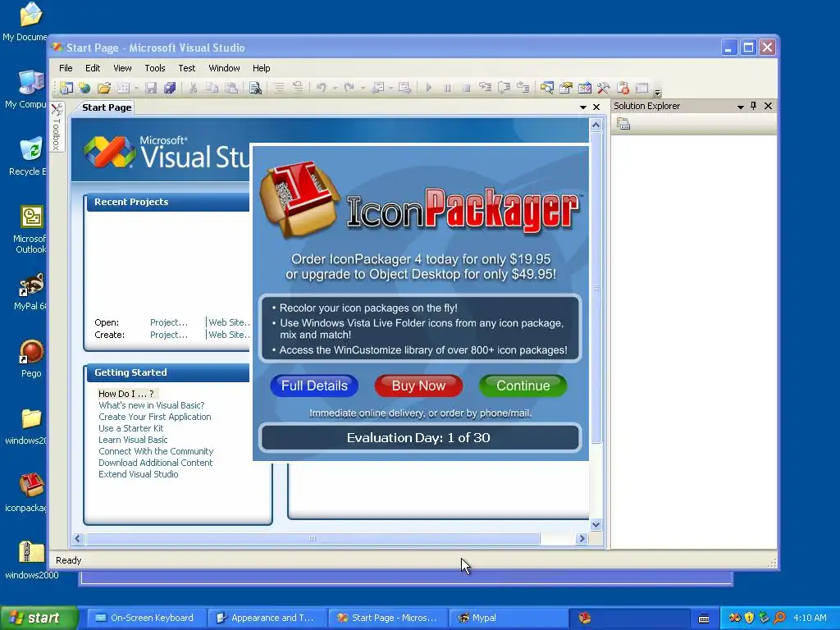Click the Step Out toolbar icon
Viewport: 840px width, 630px height.
[x=523, y=88]
